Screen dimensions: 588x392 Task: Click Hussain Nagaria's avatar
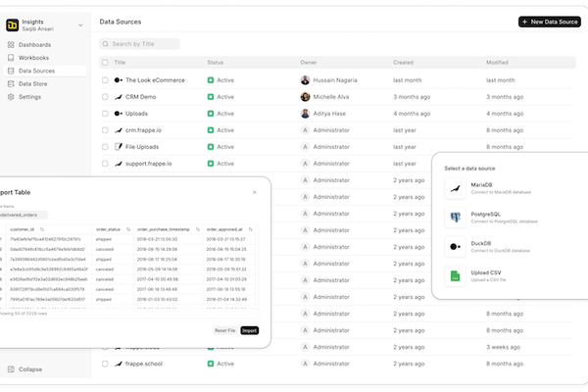click(305, 80)
